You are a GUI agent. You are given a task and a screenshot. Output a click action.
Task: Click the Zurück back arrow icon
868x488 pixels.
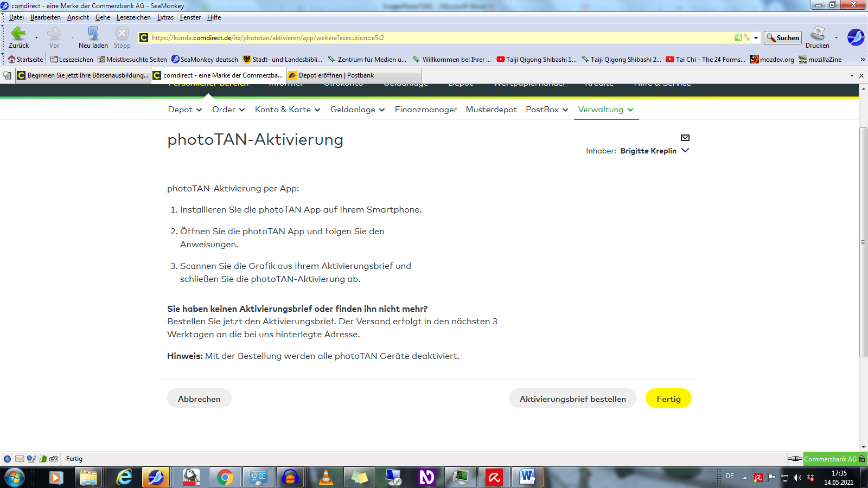point(18,34)
